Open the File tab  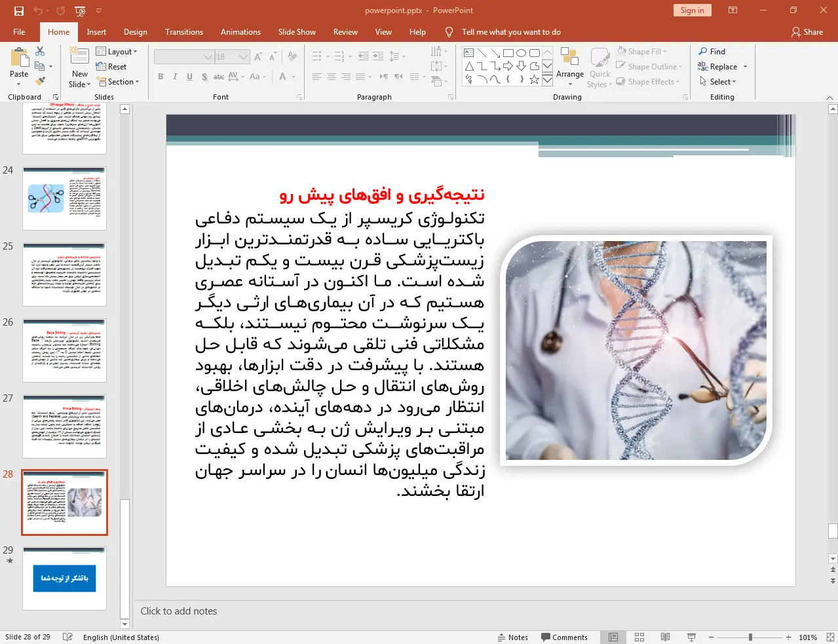point(20,32)
